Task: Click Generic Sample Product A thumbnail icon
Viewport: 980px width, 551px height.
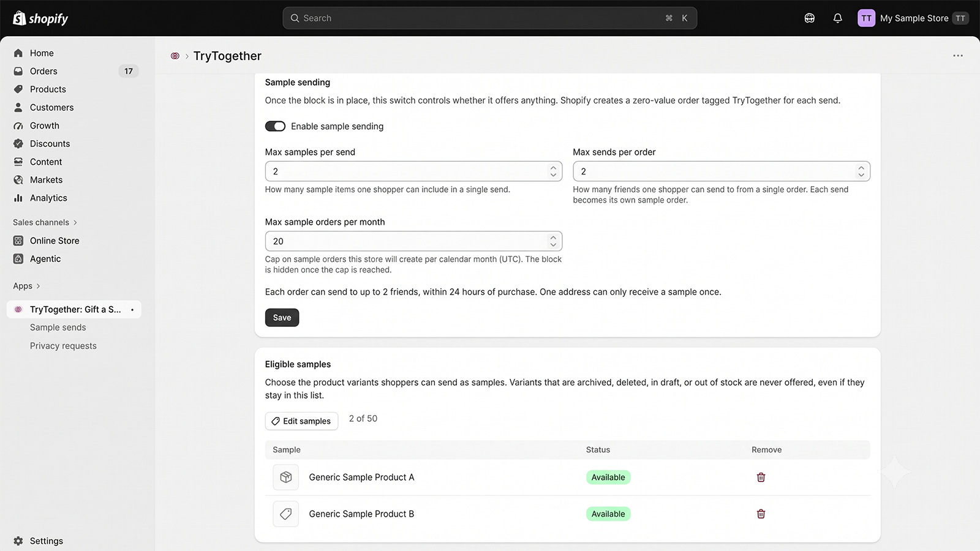Action: pyautogui.click(x=286, y=478)
